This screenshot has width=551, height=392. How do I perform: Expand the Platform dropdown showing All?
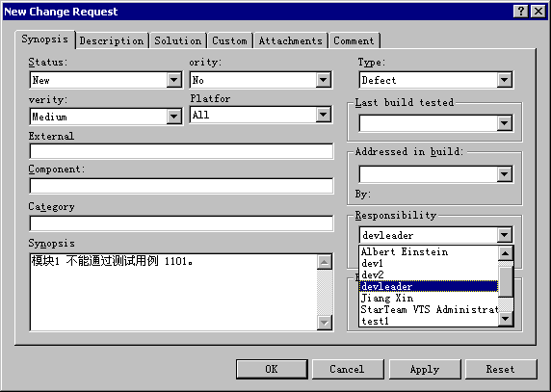click(324, 115)
